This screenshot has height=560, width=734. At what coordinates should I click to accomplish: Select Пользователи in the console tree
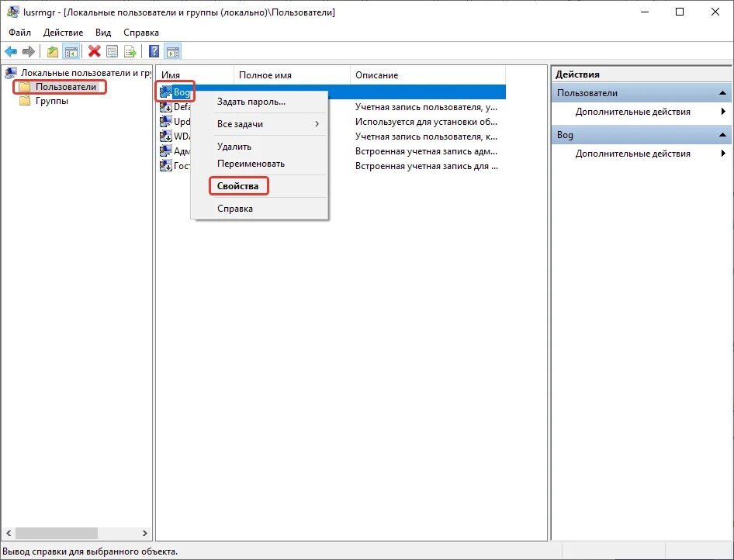click(66, 87)
